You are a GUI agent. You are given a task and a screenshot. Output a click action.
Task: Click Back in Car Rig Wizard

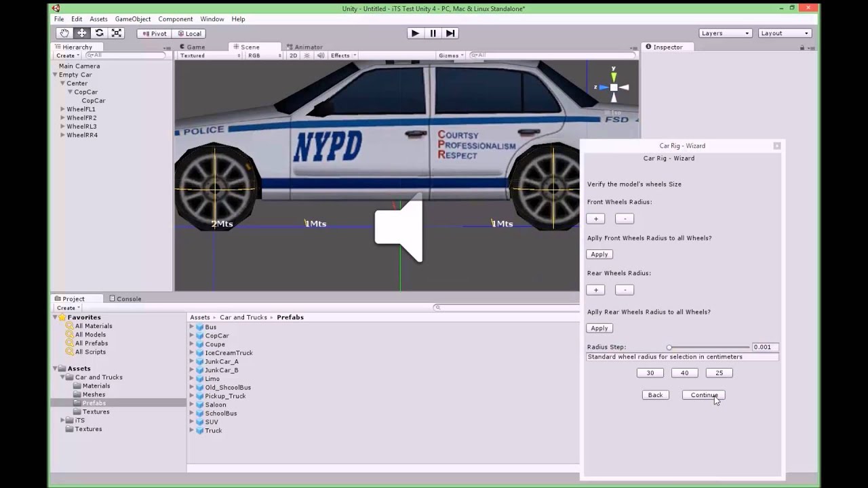tap(655, 395)
